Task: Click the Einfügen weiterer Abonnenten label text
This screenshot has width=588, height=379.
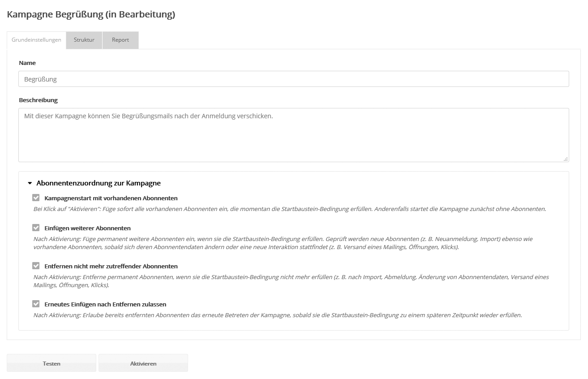Action: [x=88, y=228]
